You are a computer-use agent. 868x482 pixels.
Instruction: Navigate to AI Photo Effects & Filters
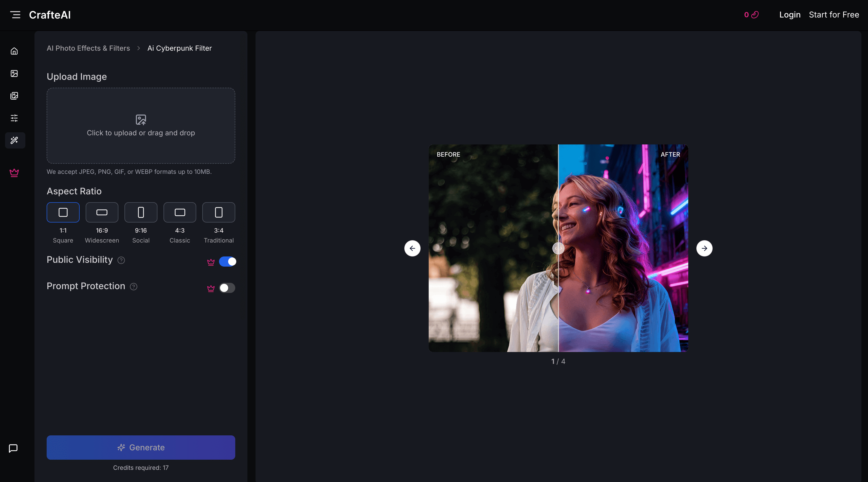point(88,48)
